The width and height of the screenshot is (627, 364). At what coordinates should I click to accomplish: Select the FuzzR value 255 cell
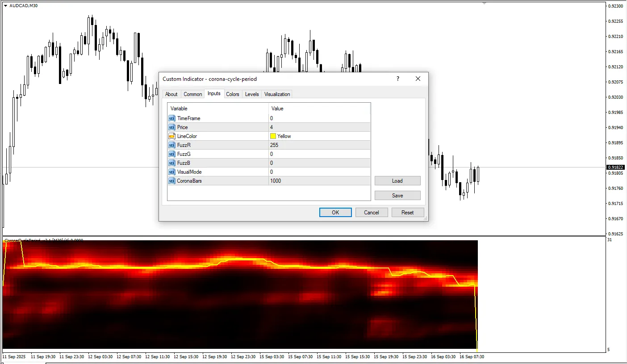click(319, 145)
